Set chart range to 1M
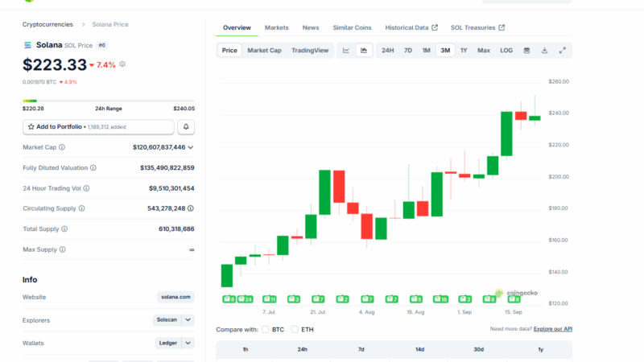Viewport: 644px width, 362px height. tap(427, 51)
